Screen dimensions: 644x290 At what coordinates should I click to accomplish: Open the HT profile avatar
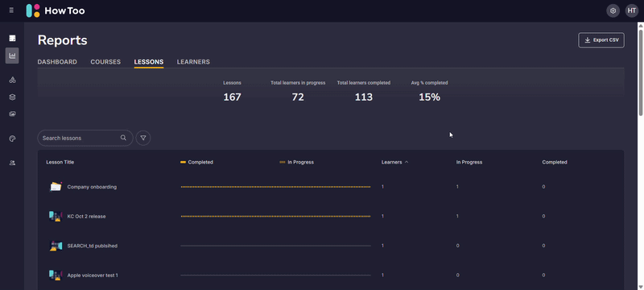(632, 10)
